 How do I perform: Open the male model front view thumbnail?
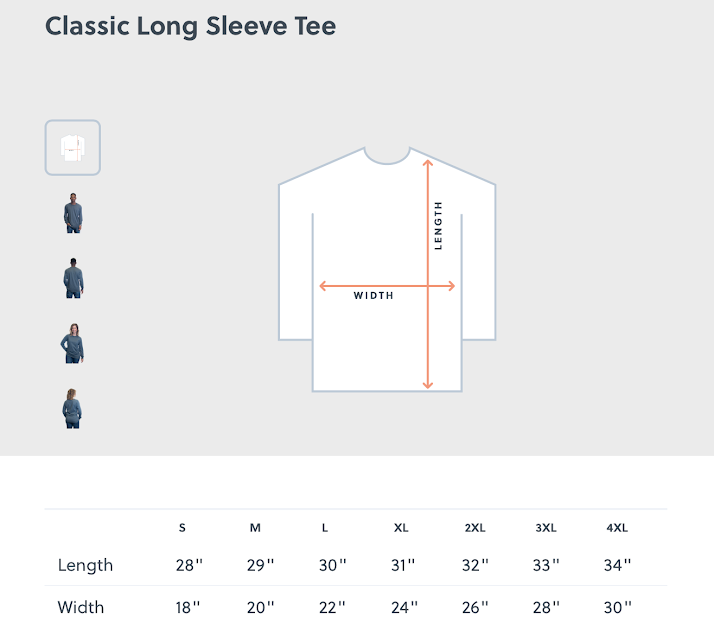73,213
